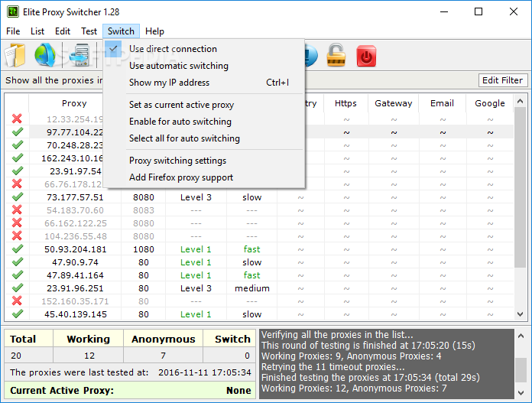Close the Switch menu

pos(121,31)
